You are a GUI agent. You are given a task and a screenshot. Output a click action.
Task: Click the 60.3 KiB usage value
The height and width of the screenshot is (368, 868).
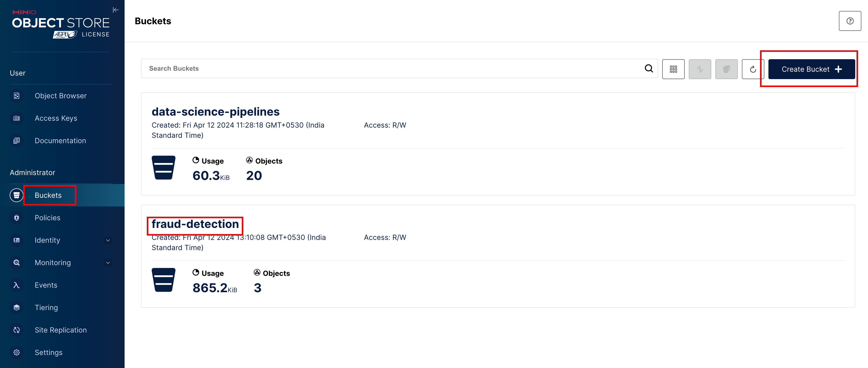pos(211,176)
